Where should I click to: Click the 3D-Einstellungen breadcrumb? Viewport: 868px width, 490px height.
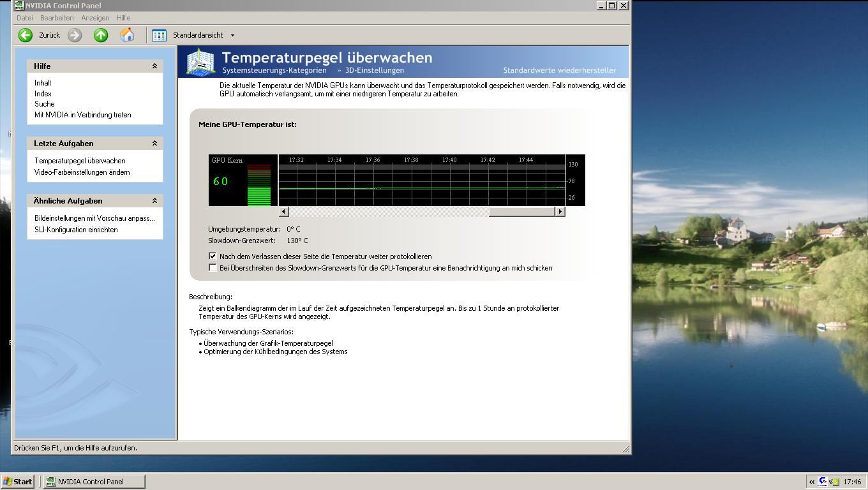(x=375, y=70)
